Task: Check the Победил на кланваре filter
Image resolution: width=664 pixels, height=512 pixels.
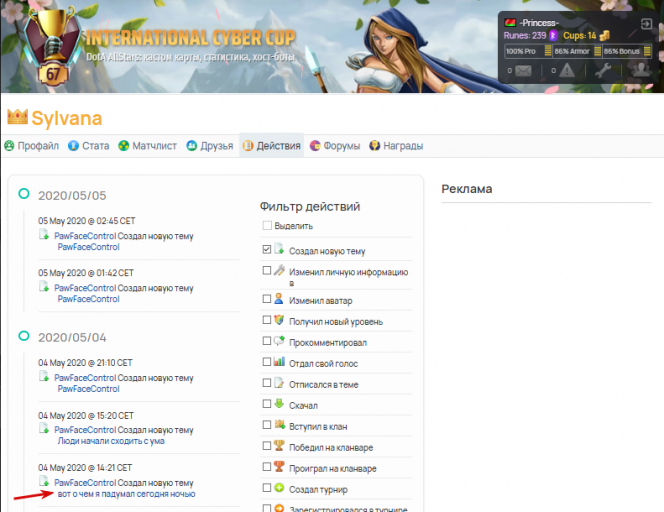Action: click(267, 446)
